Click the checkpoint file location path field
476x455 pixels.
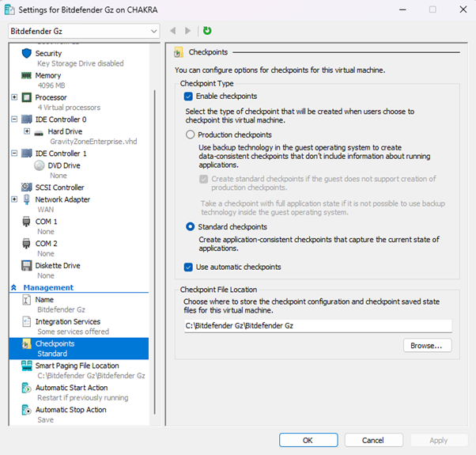316,326
